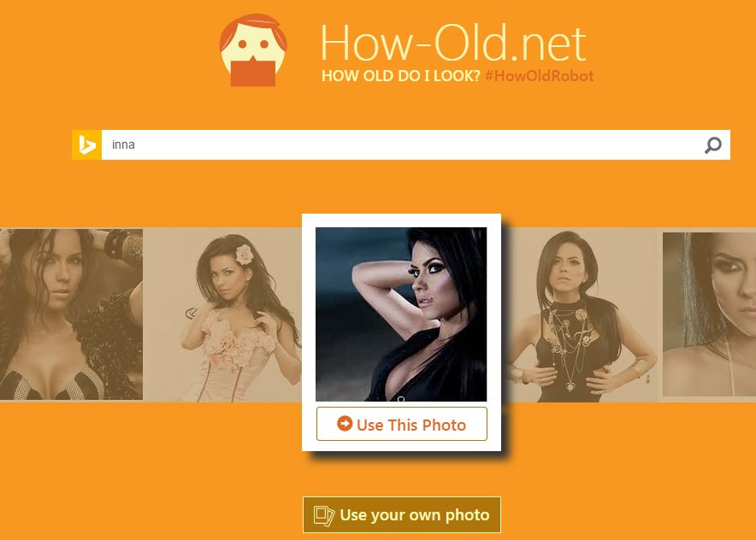Select the thumbnail of the woman with flower
Image resolution: width=756 pixels, height=540 pixels.
224,314
